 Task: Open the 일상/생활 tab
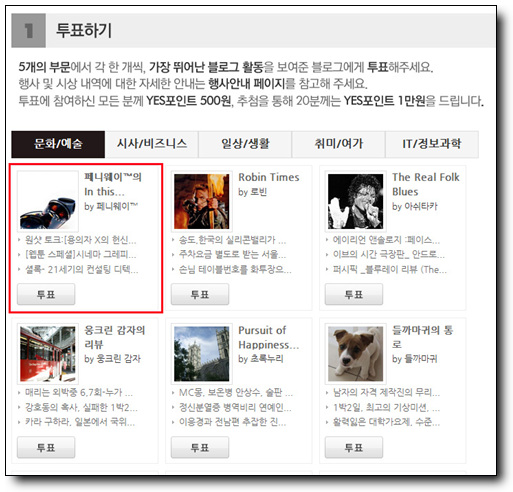[245, 144]
